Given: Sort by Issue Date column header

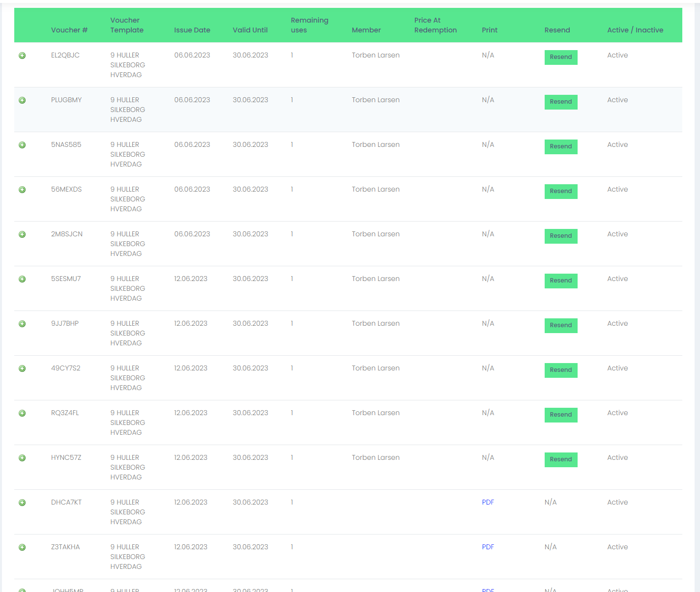Looking at the screenshot, I should [x=192, y=30].
